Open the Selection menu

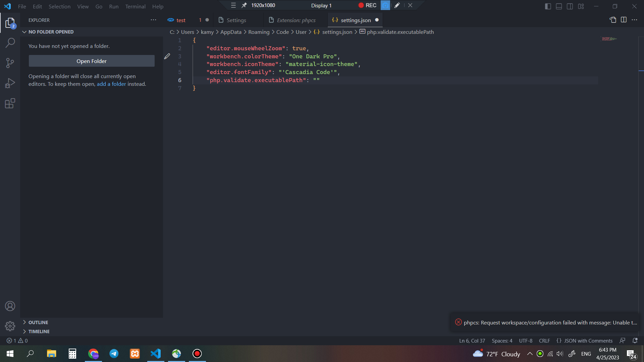[x=59, y=6]
